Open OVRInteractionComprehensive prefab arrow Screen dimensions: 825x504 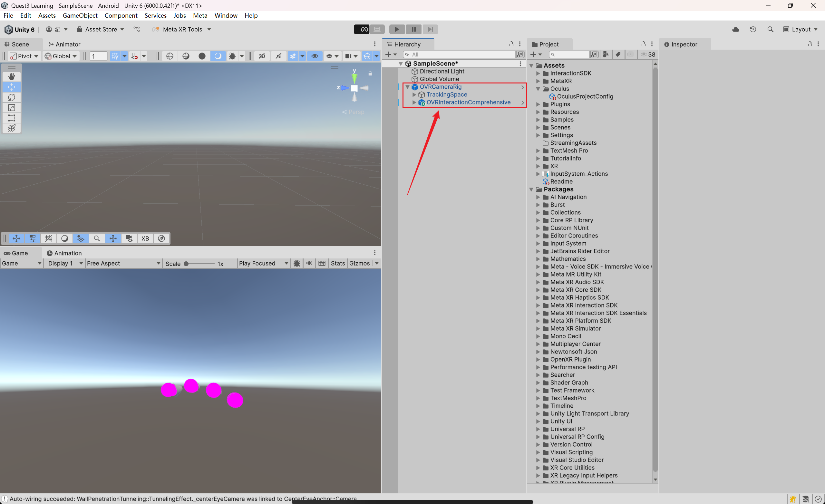522,103
